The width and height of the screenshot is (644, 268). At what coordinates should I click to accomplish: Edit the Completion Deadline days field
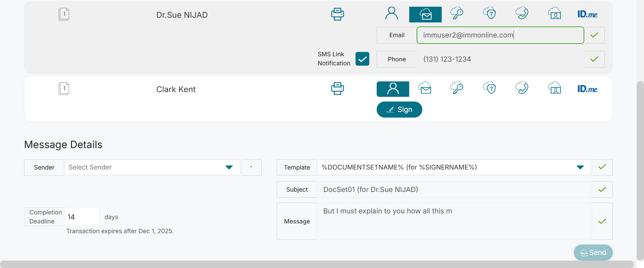coord(82,217)
